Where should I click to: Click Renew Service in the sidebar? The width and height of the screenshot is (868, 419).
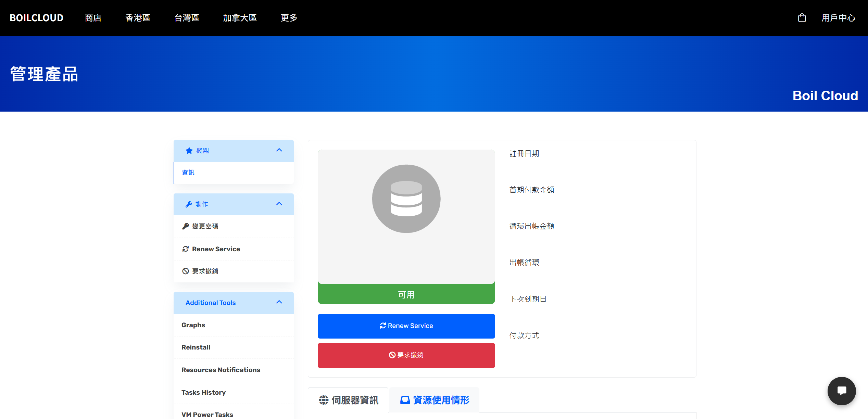tap(234, 249)
